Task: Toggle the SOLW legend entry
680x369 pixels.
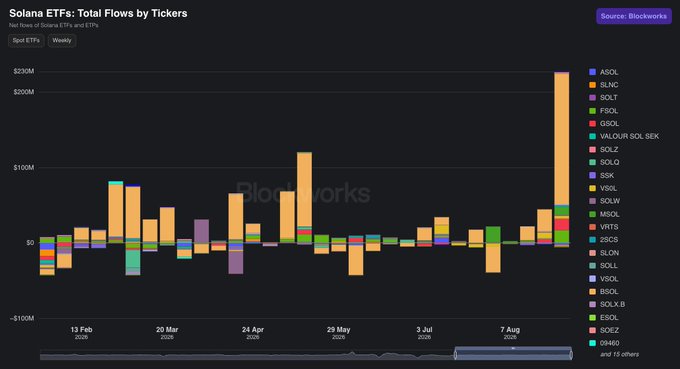Action: click(x=605, y=201)
